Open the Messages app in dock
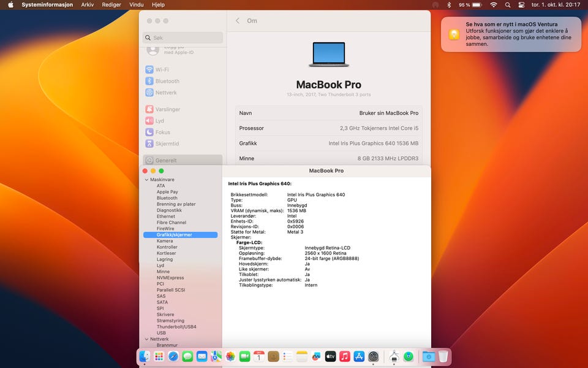588x368 pixels. [x=187, y=356]
